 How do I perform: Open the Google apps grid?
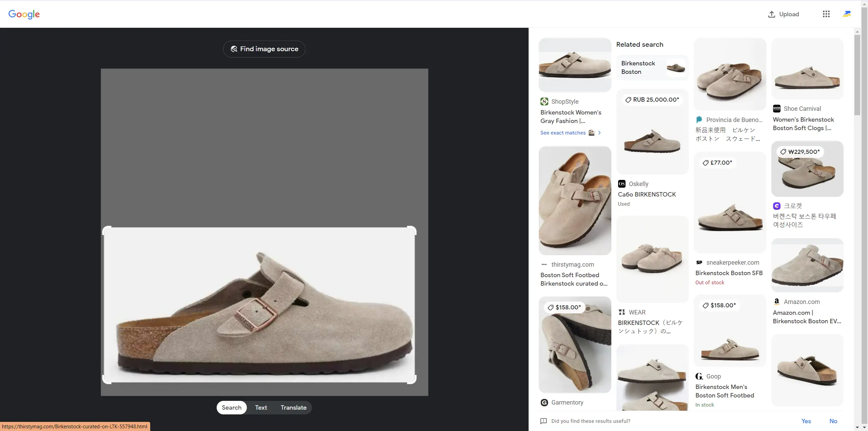click(826, 14)
